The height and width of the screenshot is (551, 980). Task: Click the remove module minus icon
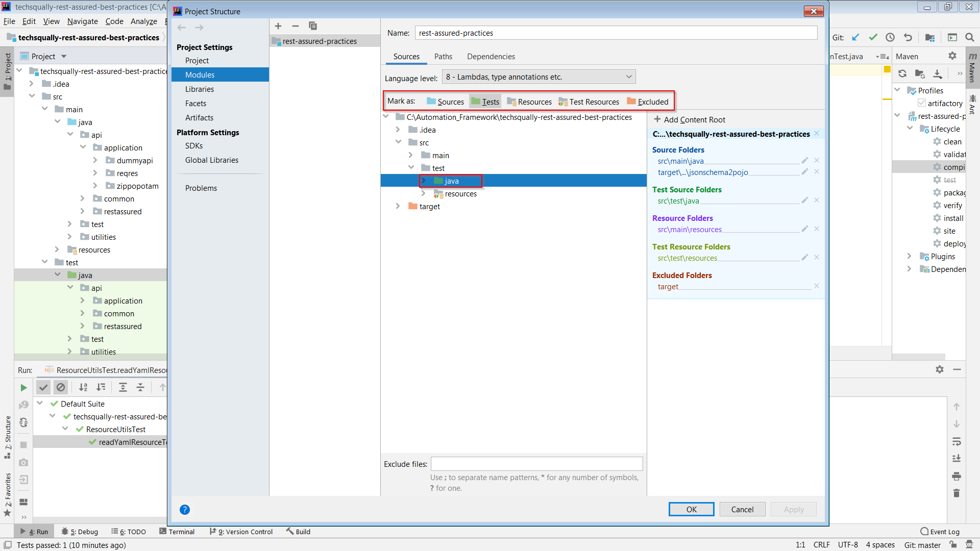coord(296,26)
